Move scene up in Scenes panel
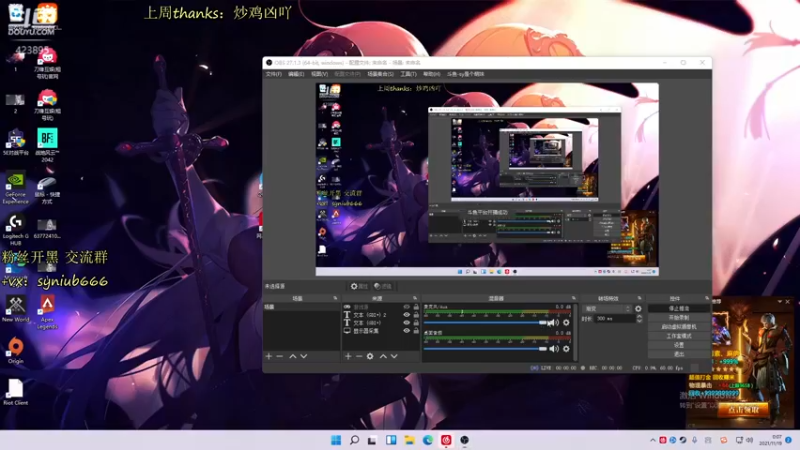The height and width of the screenshot is (450, 800). [x=293, y=356]
